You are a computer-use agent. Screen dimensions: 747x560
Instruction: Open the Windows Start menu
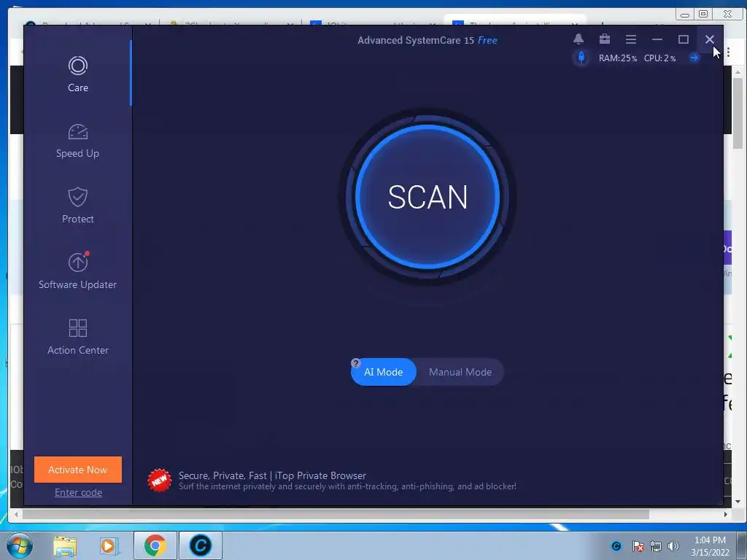pos(20,545)
